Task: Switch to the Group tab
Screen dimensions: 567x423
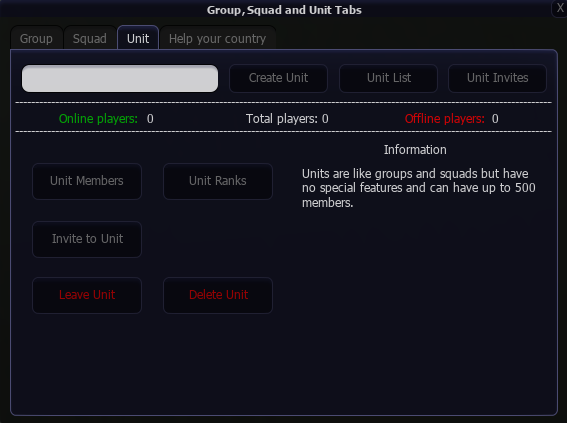Action: pyautogui.click(x=36, y=38)
